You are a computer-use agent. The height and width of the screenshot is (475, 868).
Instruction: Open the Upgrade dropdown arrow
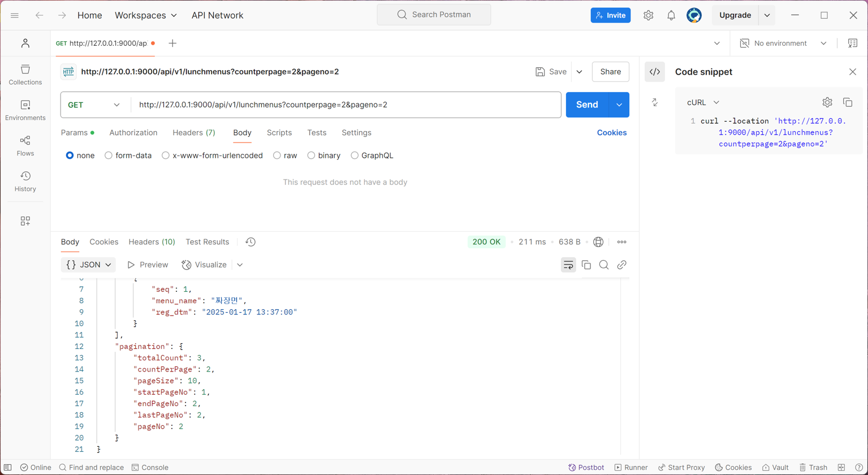(767, 15)
